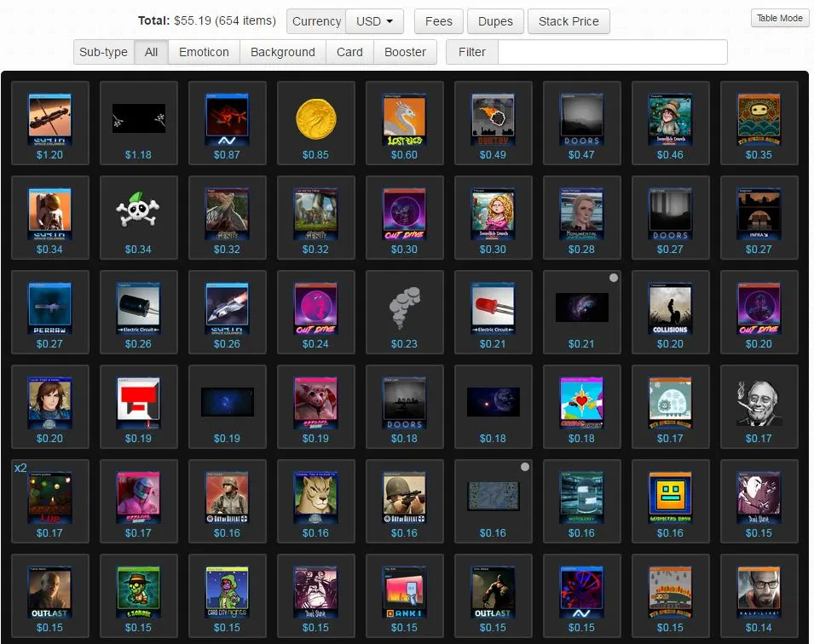Select the Syrin space colonies card priced $1.20
Viewport: 814px width, 644px height.
point(49,123)
